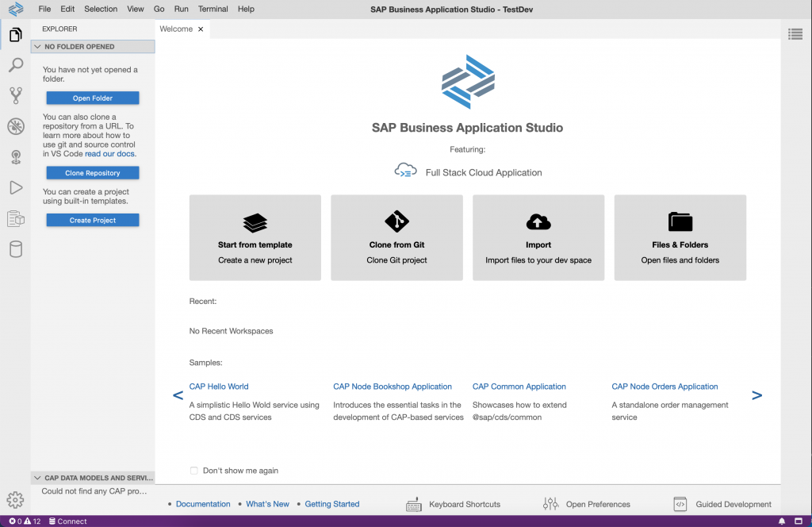The height and width of the screenshot is (527, 812).
Task: Click the Guided Development code icon
Action: (680, 504)
